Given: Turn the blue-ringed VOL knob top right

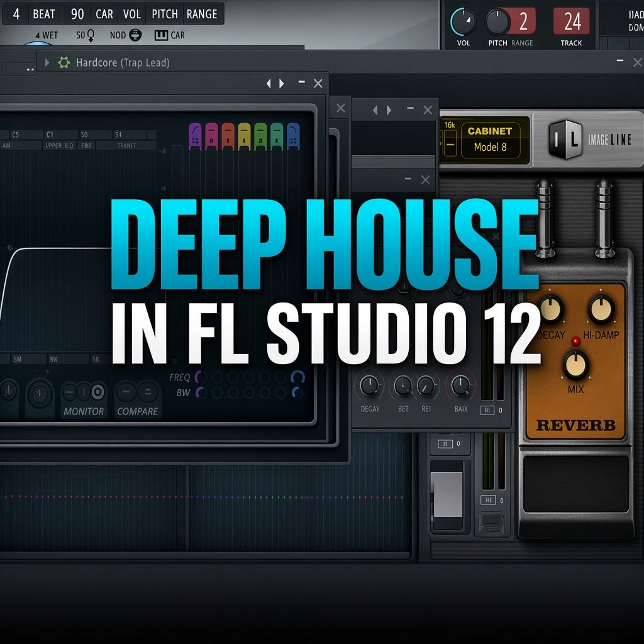Looking at the screenshot, I should [x=464, y=21].
